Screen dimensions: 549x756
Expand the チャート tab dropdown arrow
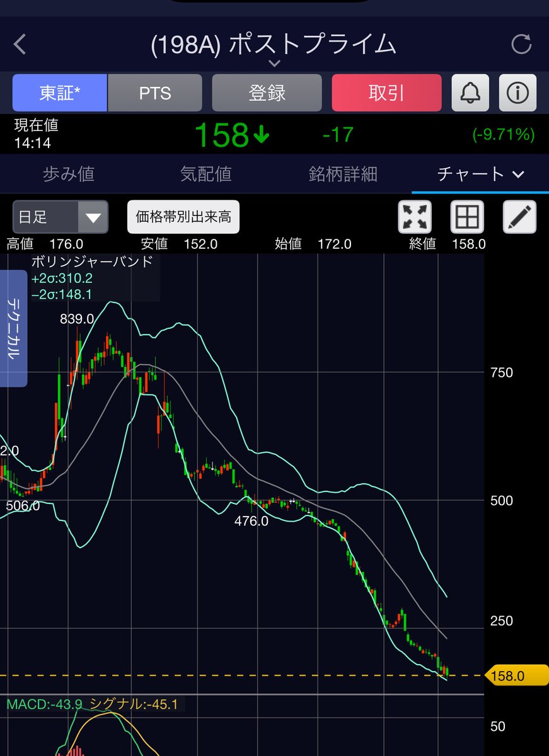tap(519, 175)
